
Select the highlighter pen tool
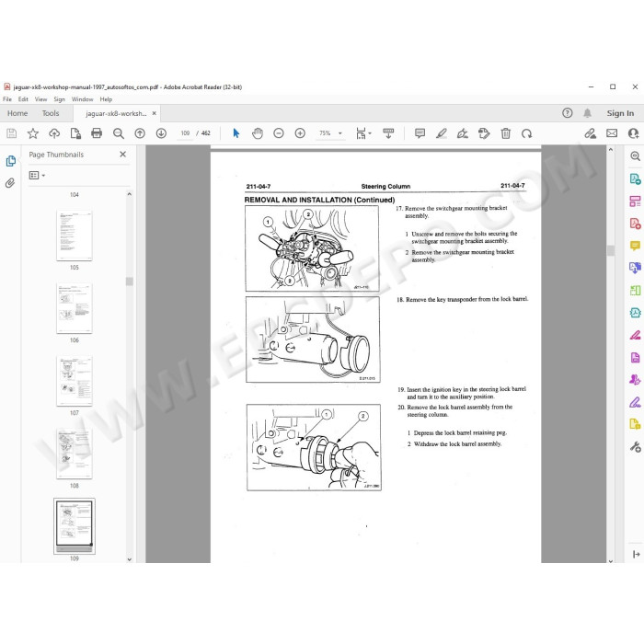point(441,133)
